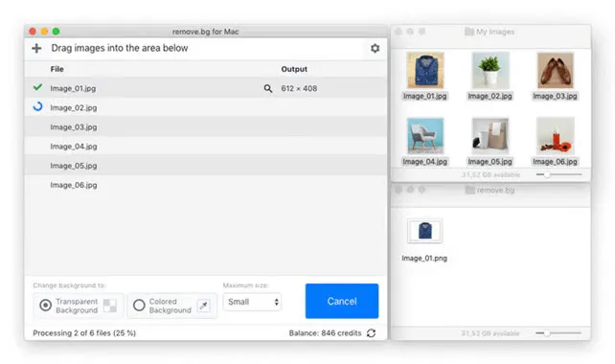Viewport: 615px width, 364px height.
Task: Select Image_03.jpg row in the file list
Action: click(206, 126)
